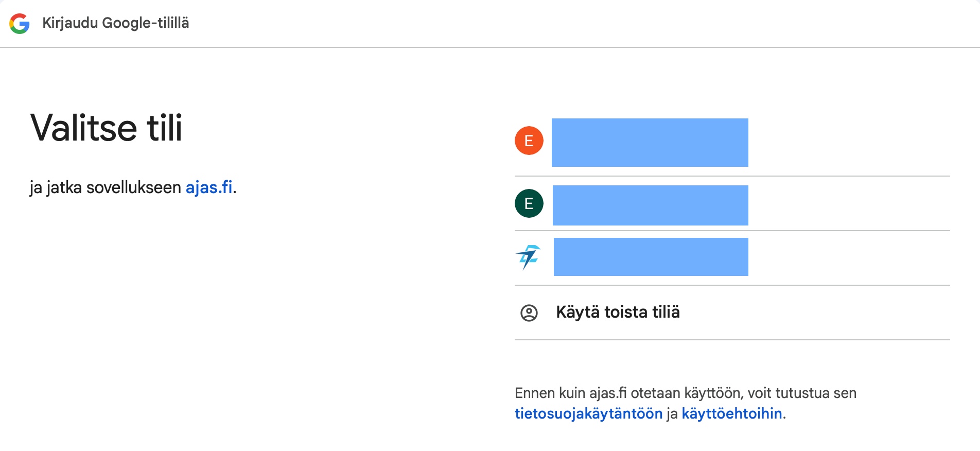This screenshot has width=980, height=451.
Task: Click the blue lightning bolt account avatar
Action: coord(529,257)
